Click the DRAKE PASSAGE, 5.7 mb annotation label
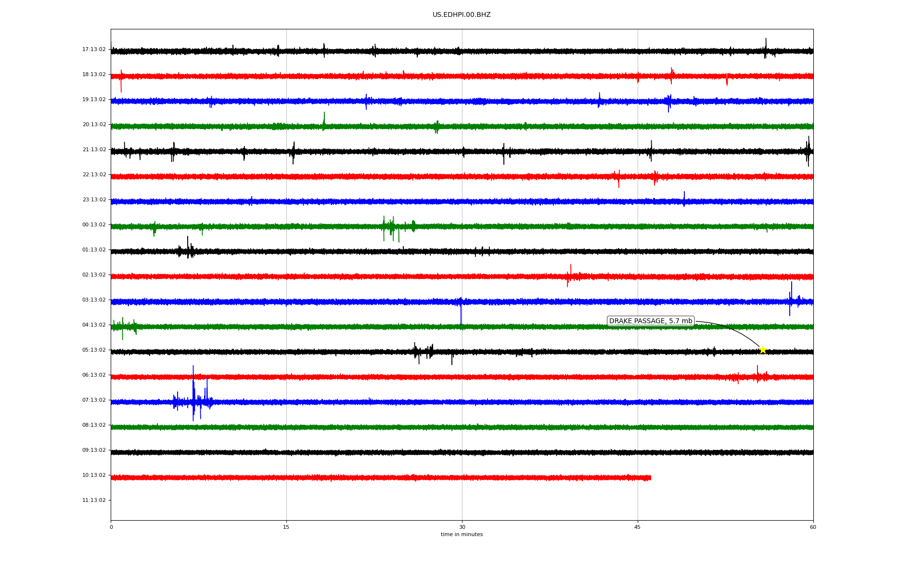Viewport: 924px width, 578px height. [651, 321]
